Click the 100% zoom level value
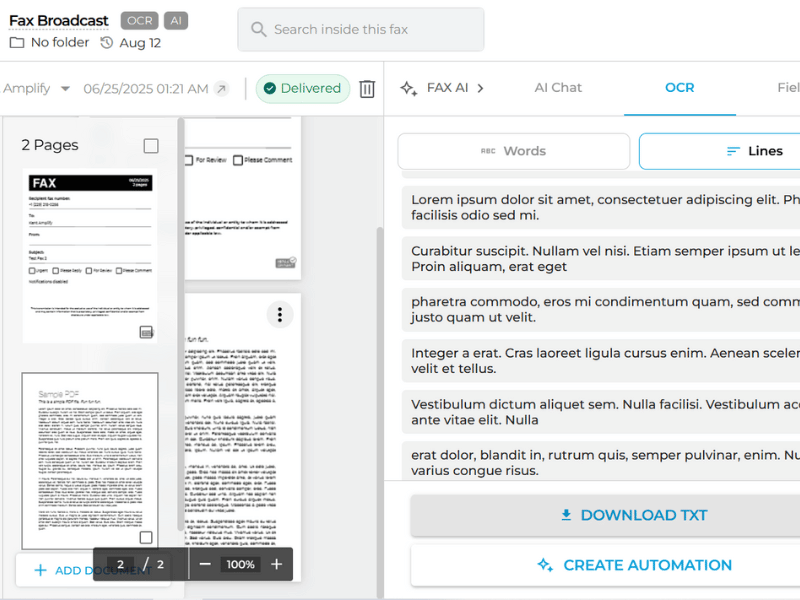This screenshot has height=600, width=800. pos(240,564)
